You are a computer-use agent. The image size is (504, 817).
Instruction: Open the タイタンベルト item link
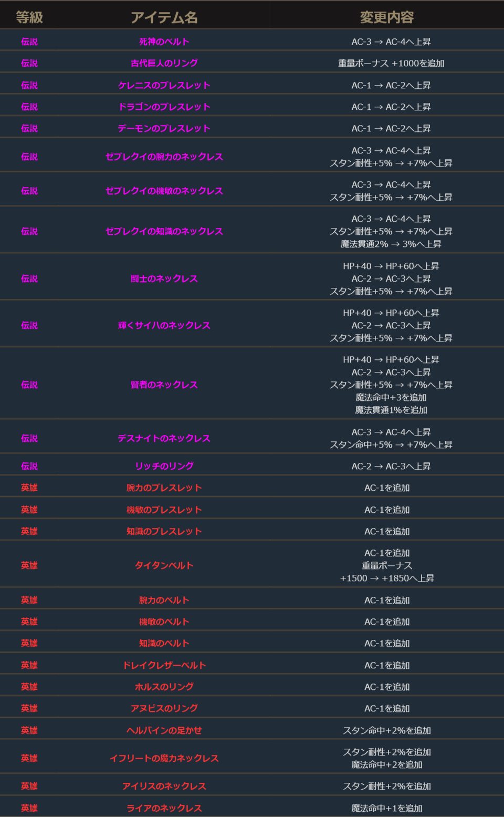[x=164, y=565]
